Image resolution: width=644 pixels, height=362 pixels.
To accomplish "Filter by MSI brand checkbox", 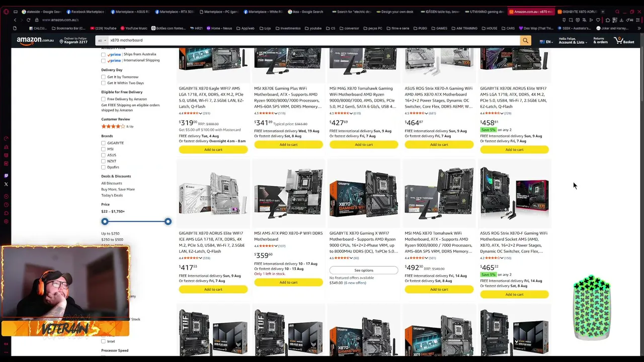I will pyautogui.click(x=103, y=149).
